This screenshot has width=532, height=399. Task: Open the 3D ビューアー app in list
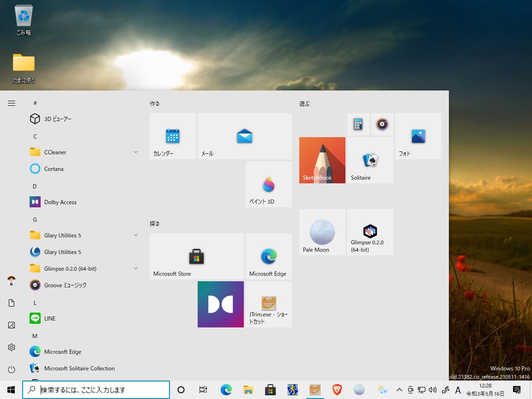[x=84, y=119]
